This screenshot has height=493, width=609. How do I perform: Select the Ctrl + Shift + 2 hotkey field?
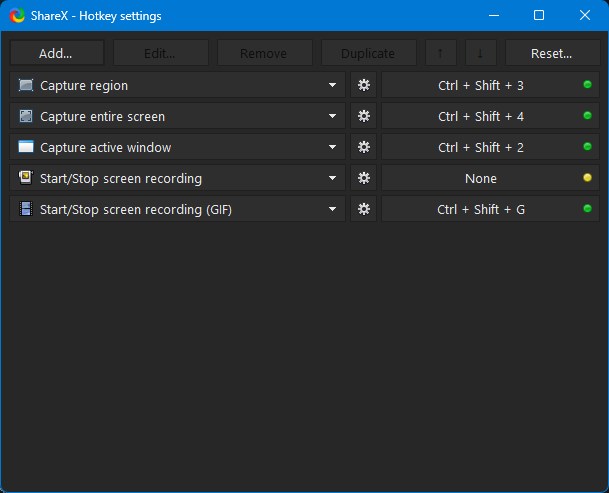click(491, 147)
